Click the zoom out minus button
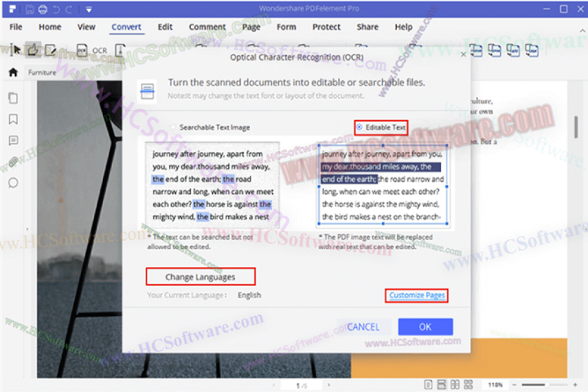 tap(514, 385)
